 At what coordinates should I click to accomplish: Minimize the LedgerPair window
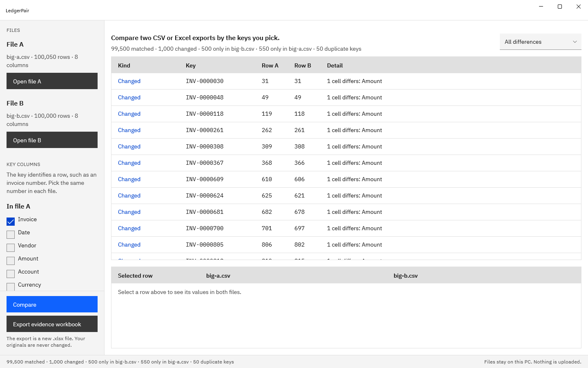tap(541, 7)
